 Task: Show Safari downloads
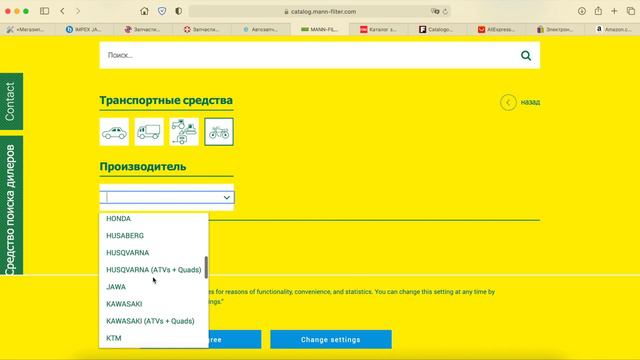(x=582, y=11)
